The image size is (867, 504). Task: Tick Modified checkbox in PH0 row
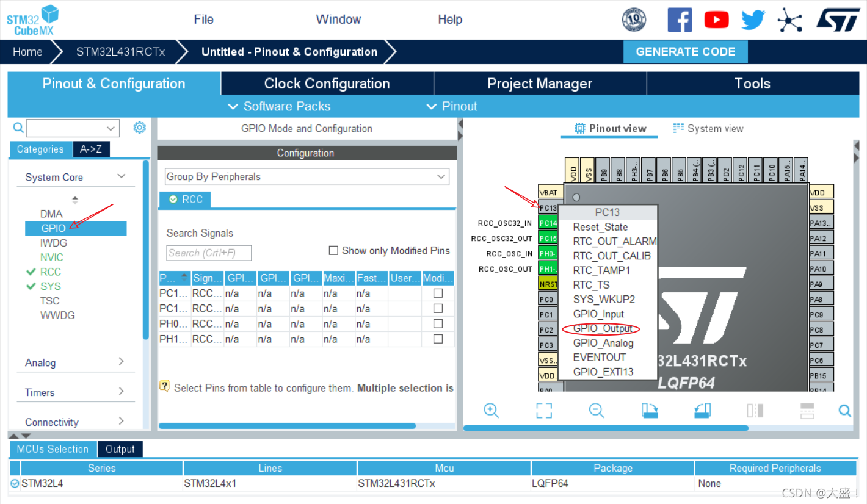pos(438,323)
